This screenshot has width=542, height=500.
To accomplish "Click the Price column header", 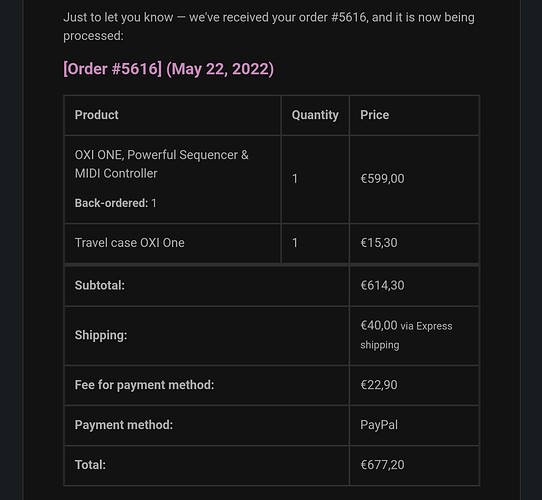I will (x=374, y=115).
